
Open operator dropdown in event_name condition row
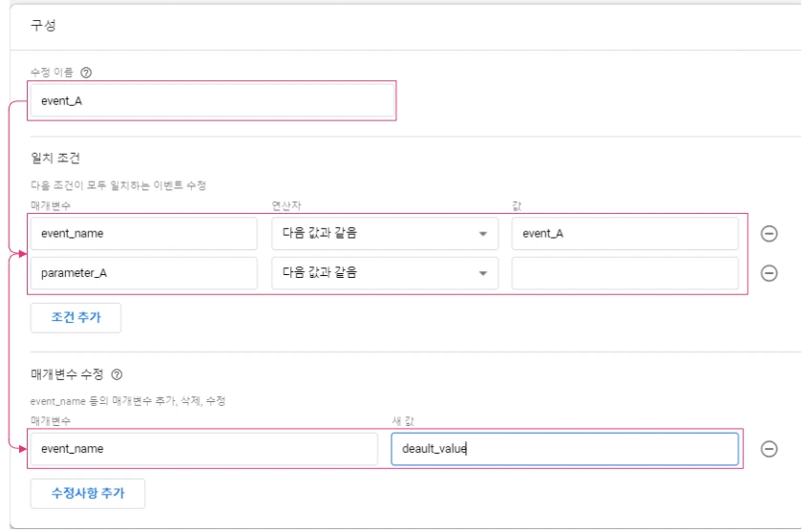[385, 234]
